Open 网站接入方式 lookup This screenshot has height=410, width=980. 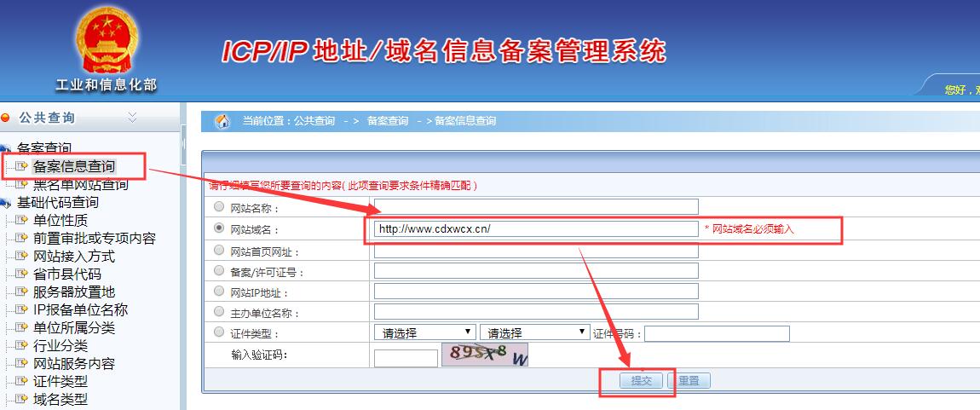click(x=74, y=257)
